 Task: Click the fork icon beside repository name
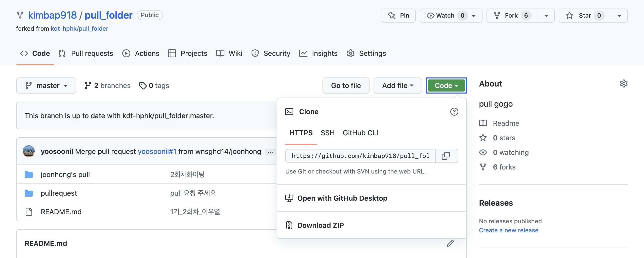[20, 15]
